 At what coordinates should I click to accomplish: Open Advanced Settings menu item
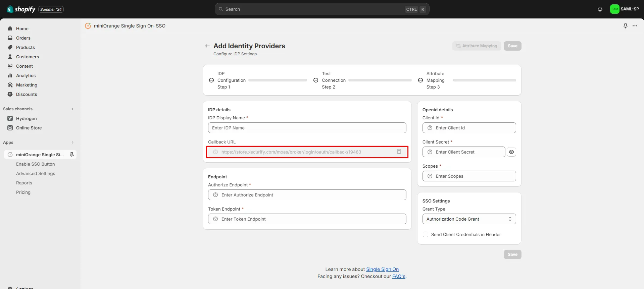coord(36,173)
